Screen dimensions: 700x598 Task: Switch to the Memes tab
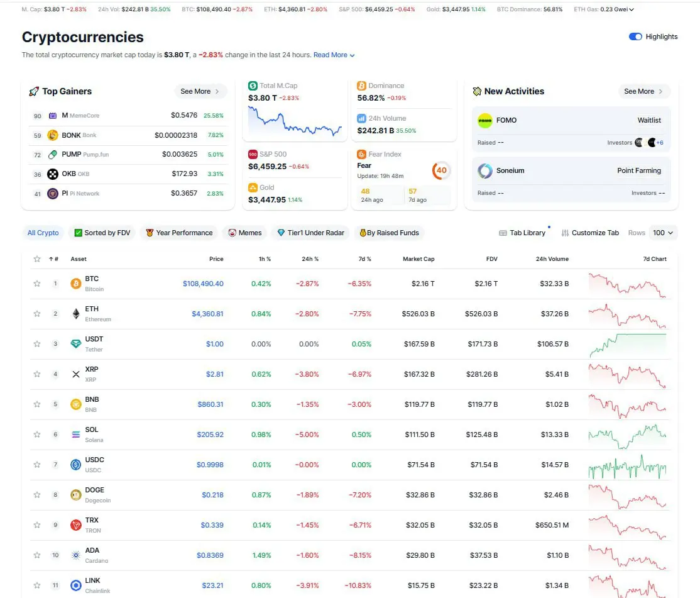(244, 233)
